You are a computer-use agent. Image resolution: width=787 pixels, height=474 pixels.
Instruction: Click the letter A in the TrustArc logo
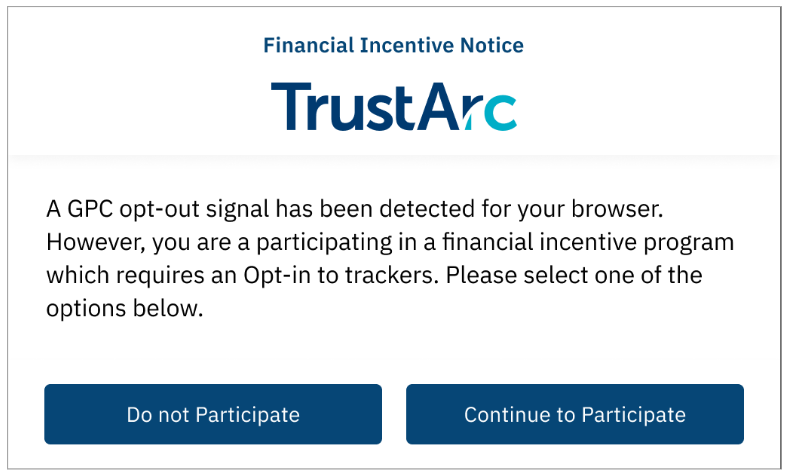[x=437, y=106]
